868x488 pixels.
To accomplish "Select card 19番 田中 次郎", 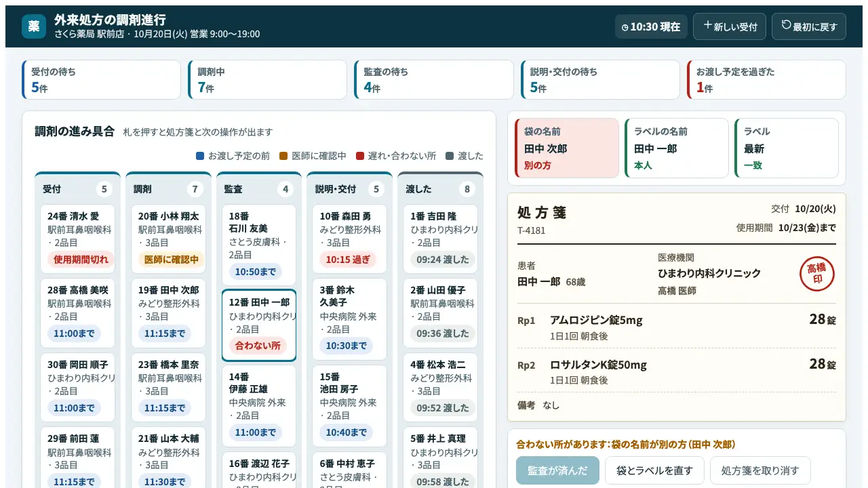I will click(x=168, y=312).
